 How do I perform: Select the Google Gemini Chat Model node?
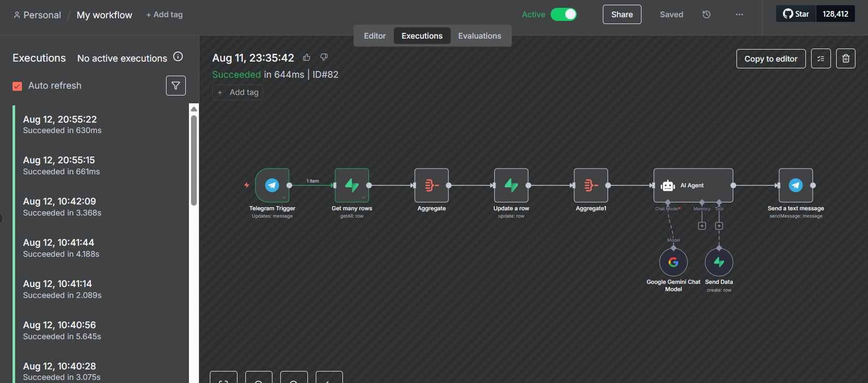pos(673,262)
